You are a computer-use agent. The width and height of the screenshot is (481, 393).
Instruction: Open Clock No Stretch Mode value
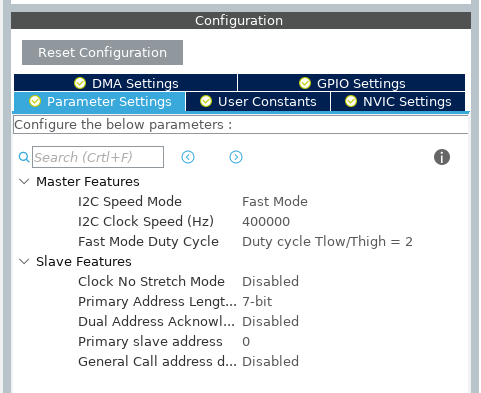(x=270, y=282)
